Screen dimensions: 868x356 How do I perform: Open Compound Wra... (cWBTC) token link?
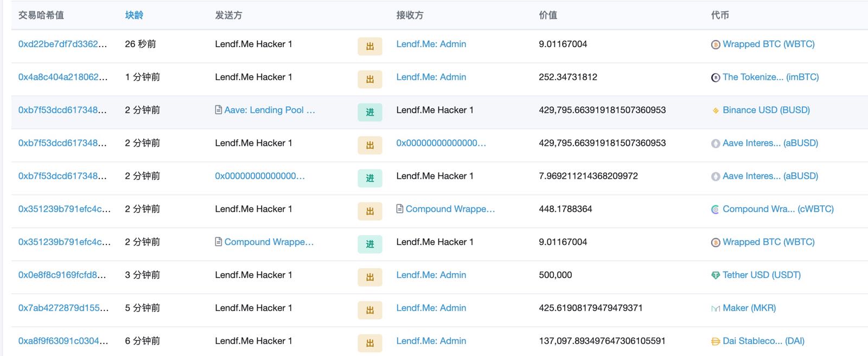(x=778, y=209)
